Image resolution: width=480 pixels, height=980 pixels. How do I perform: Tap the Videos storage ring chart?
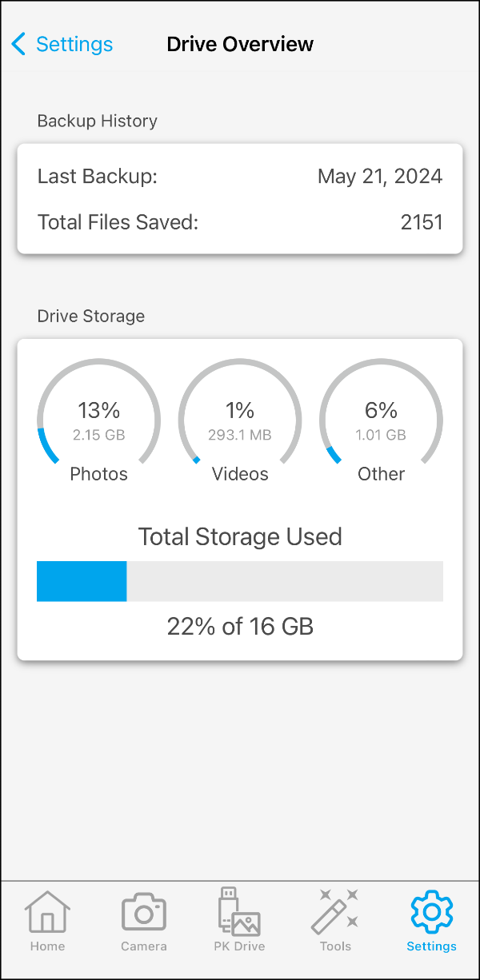(x=239, y=416)
